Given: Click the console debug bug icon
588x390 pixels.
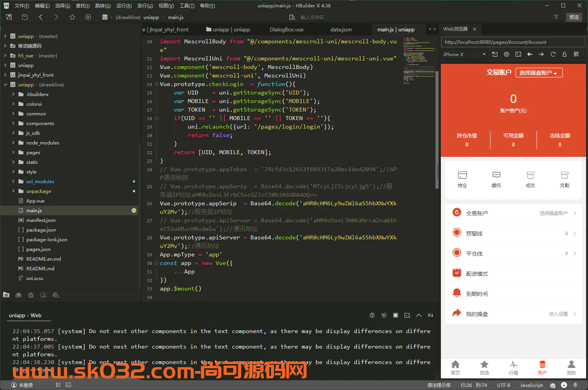Looking at the screenshot, I should tap(372, 315).
